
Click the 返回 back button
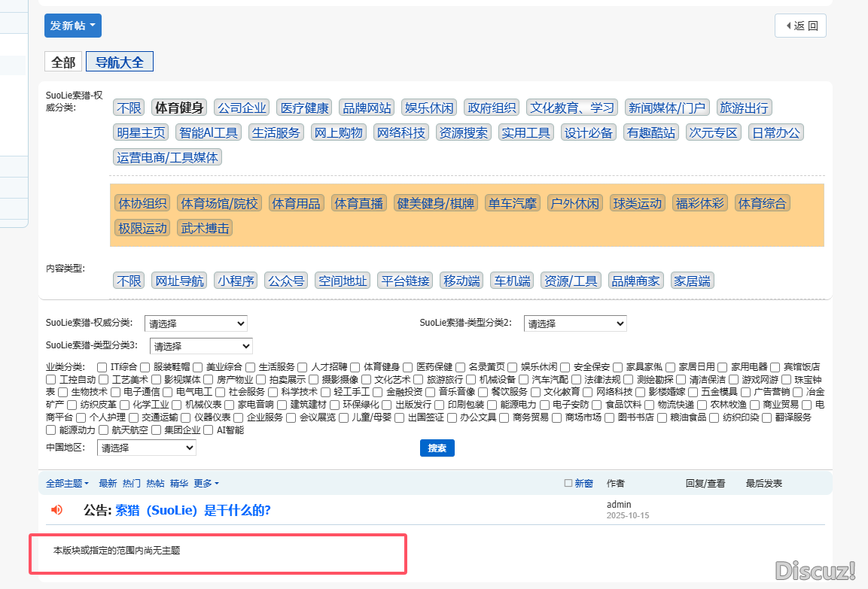pos(800,26)
